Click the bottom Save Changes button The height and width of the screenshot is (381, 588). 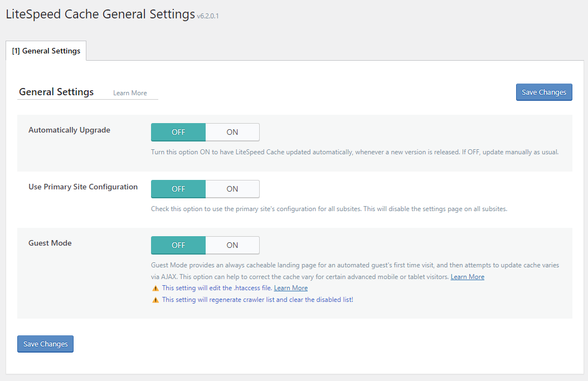(x=45, y=344)
